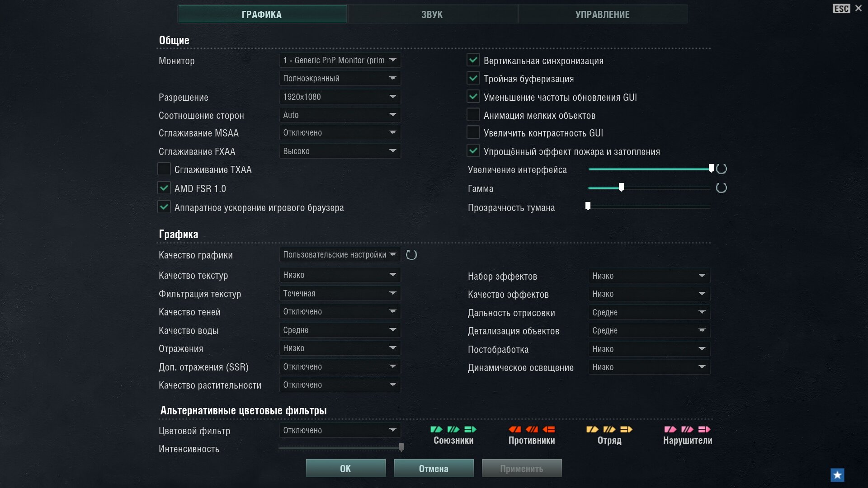Click the pink Нарушители color marker icons
The height and width of the screenshot is (488, 868).
[x=688, y=429]
